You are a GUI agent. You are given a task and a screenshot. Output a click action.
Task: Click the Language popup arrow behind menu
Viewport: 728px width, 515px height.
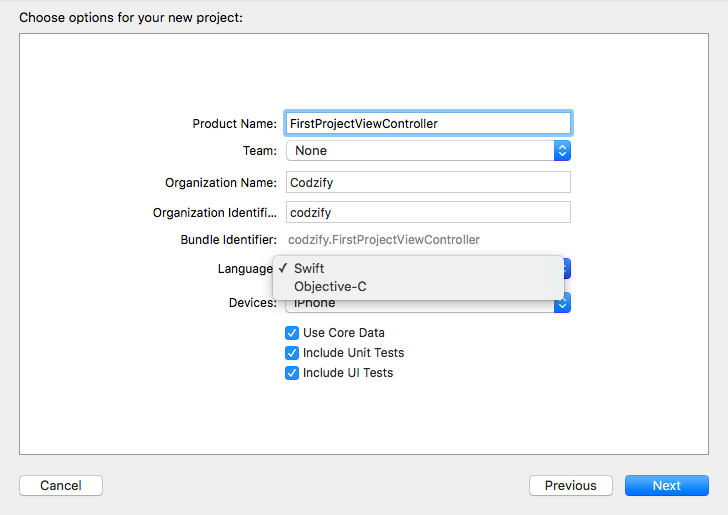(x=567, y=268)
